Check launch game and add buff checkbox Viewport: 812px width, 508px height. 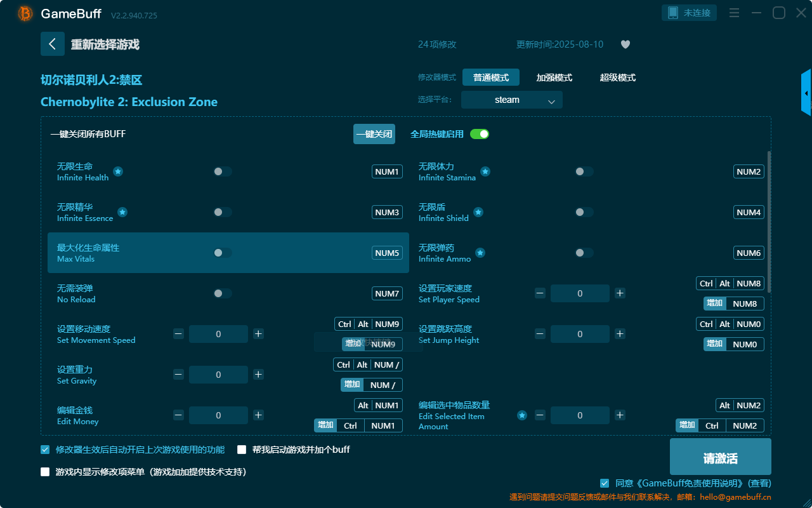(x=242, y=450)
